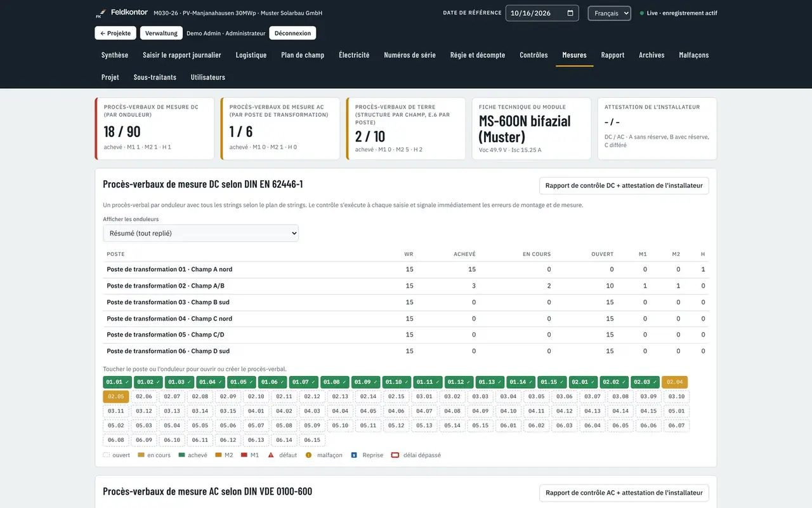Image resolution: width=812 pixels, height=508 pixels.
Task: Open completed inverter chip 02.03
Action: pyautogui.click(x=645, y=382)
